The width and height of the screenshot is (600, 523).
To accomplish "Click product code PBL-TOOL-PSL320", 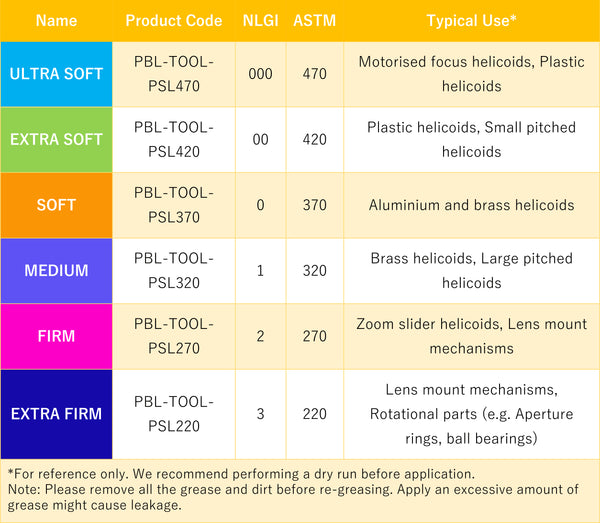I will (174, 271).
